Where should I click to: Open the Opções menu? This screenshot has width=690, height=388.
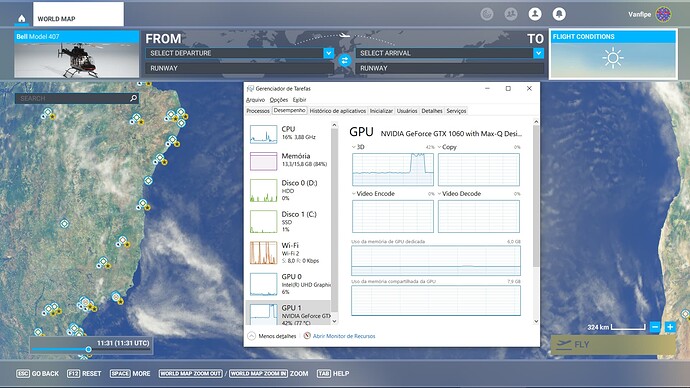[x=279, y=100]
